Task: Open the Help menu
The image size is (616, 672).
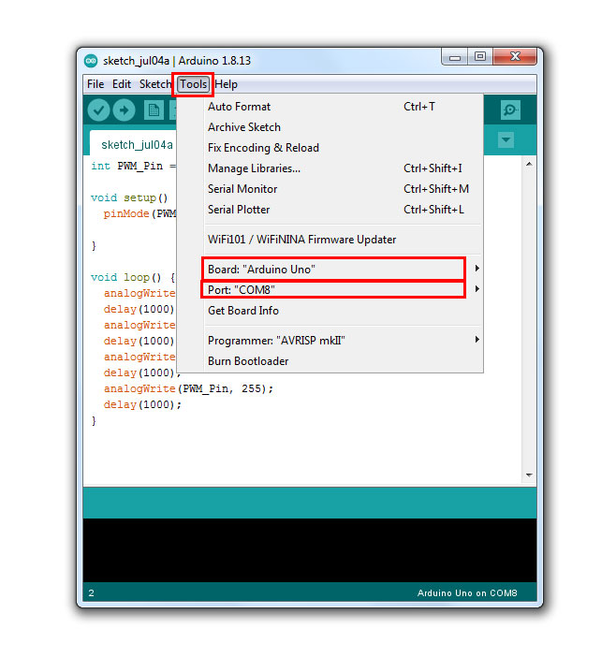Action: click(226, 84)
